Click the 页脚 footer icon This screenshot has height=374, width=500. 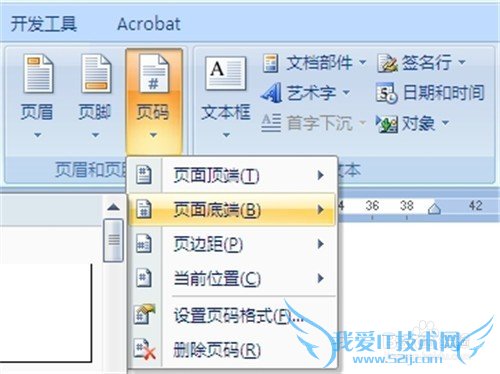tap(96, 74)
